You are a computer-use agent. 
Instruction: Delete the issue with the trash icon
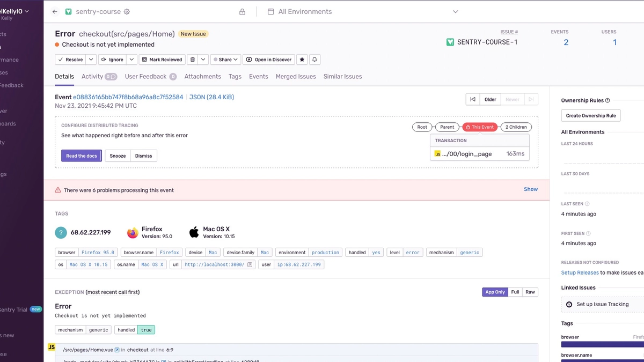tap(193, 59)
